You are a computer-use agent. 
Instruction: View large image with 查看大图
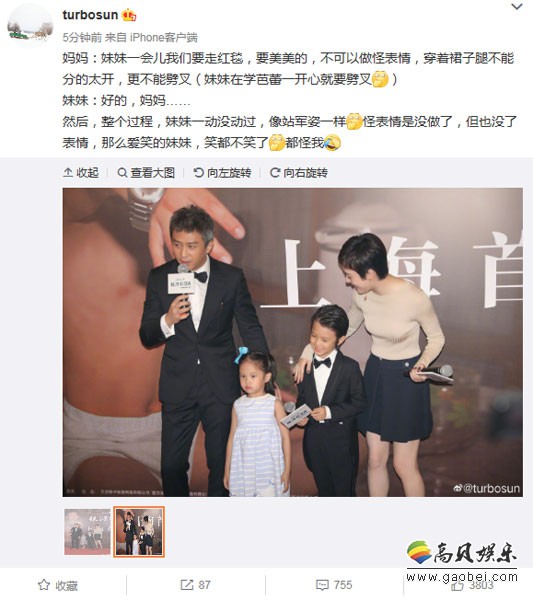click(x=146, y=173)
